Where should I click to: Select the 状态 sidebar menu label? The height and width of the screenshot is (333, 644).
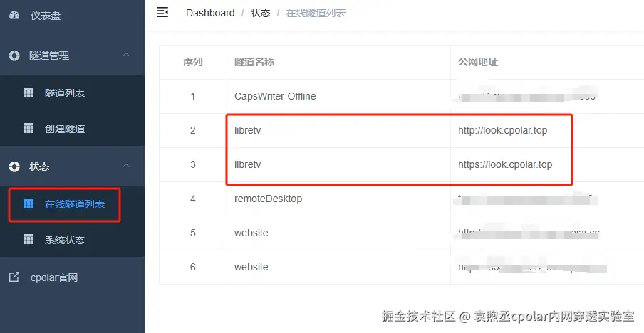(39, 166)
